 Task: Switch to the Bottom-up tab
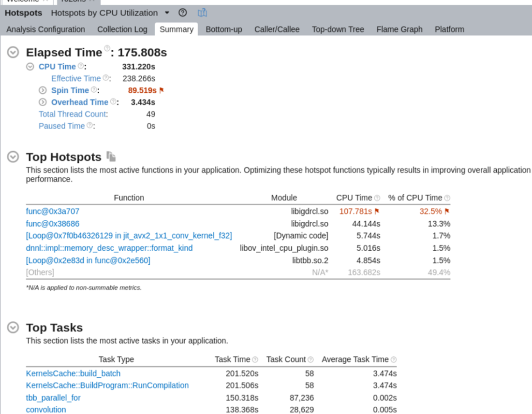(223, 29)
